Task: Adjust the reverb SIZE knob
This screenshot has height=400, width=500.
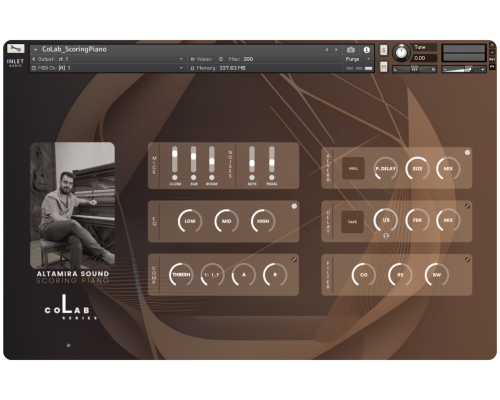Action: click(x=417, y=168)
